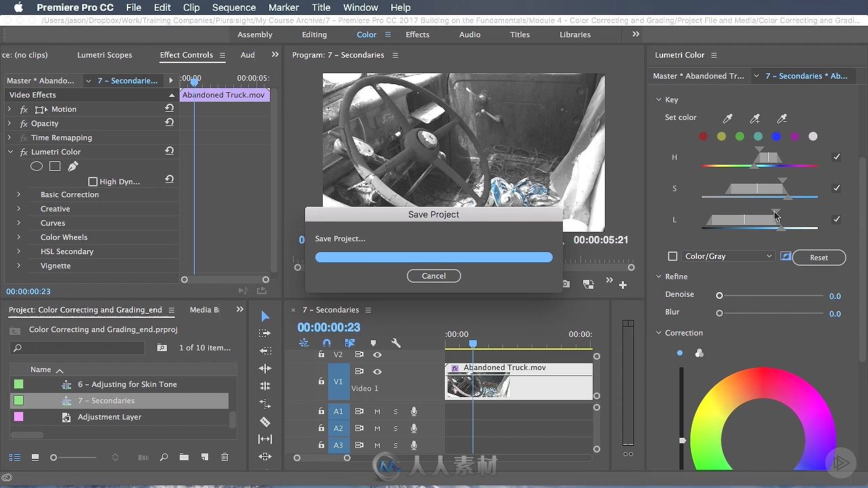Toggle lock on track V1
The image size is (868, 488).
click(321, 382)
